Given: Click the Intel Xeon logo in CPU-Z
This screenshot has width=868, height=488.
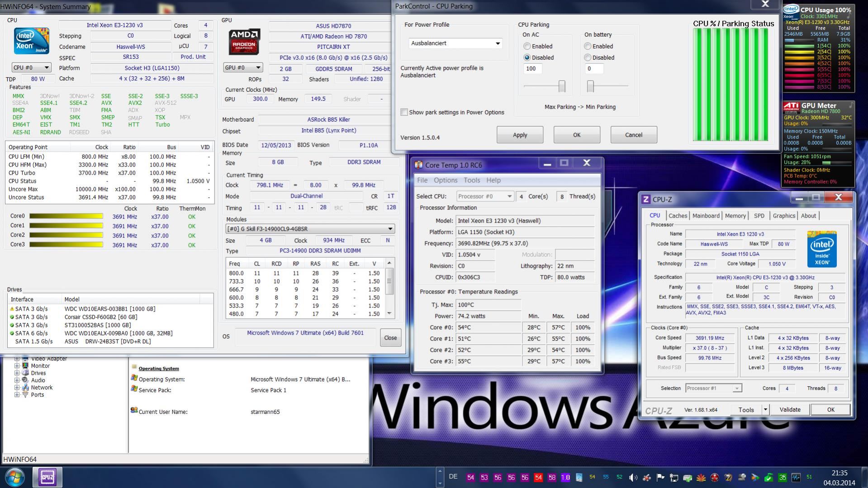Looking at the screenshot, I should [x=822, y=249].
